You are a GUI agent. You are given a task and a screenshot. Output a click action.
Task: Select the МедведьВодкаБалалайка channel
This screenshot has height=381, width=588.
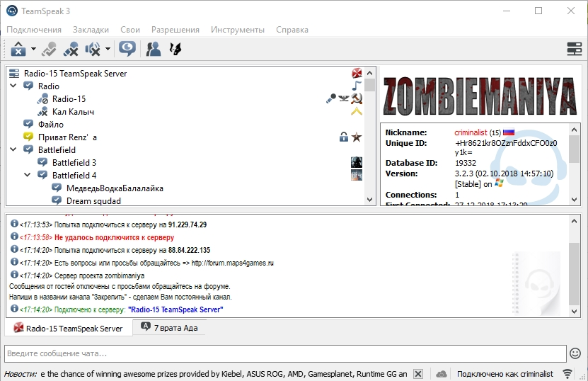[x=115, y=188]
